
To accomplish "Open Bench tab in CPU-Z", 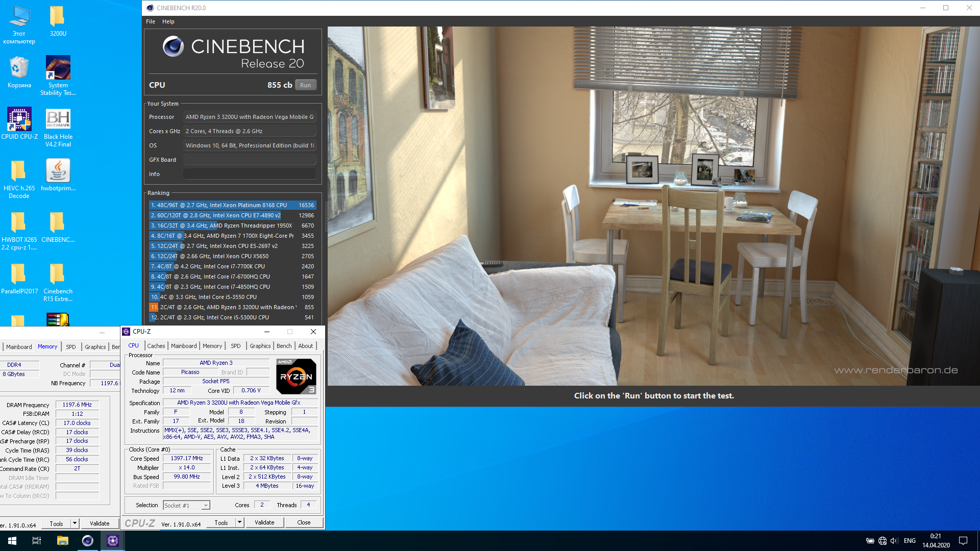I will coord(284,346).
